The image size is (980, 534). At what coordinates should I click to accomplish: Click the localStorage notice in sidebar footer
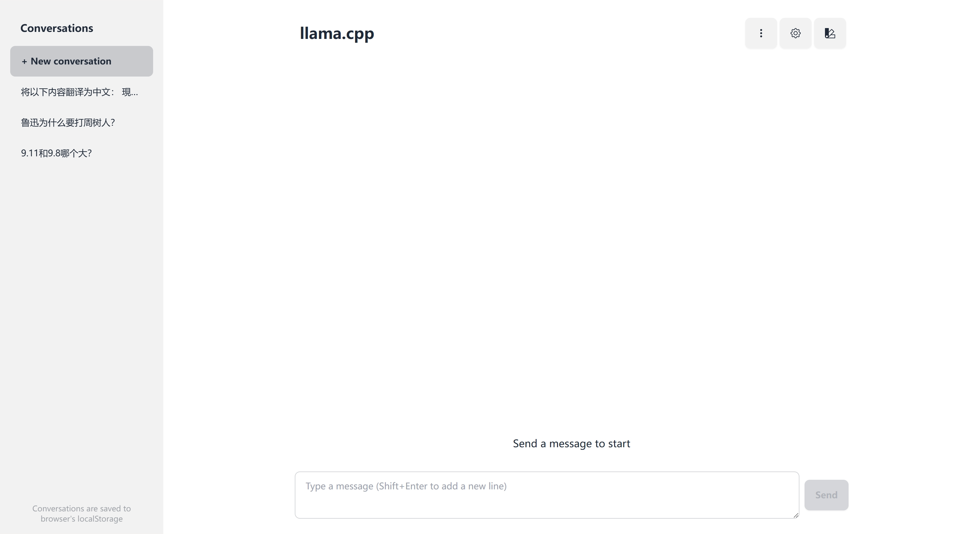click(81, 514)
